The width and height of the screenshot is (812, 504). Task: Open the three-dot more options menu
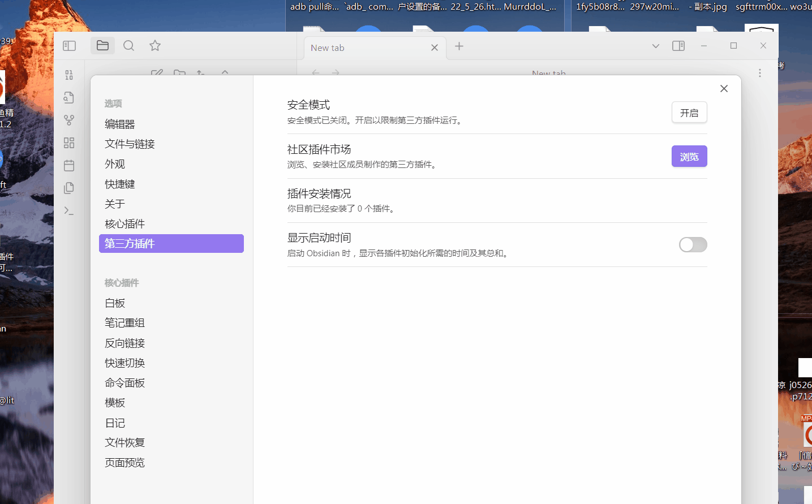(x=760, y=73)
